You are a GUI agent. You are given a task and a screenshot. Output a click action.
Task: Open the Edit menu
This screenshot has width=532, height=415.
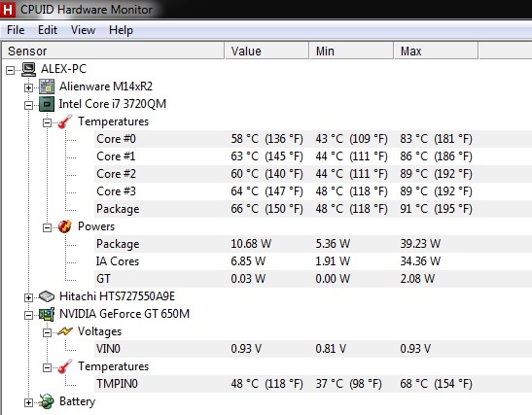tap(48, 30)
